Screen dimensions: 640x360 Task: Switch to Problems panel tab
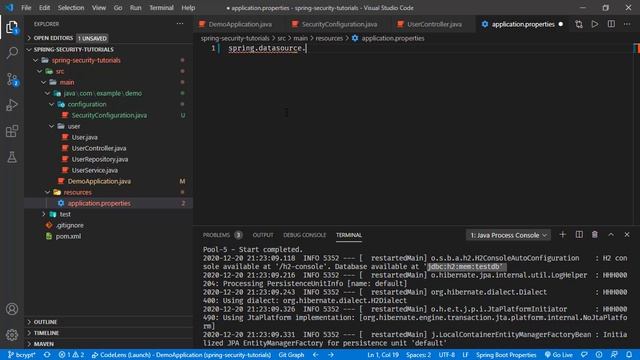(x=222, y=235)
